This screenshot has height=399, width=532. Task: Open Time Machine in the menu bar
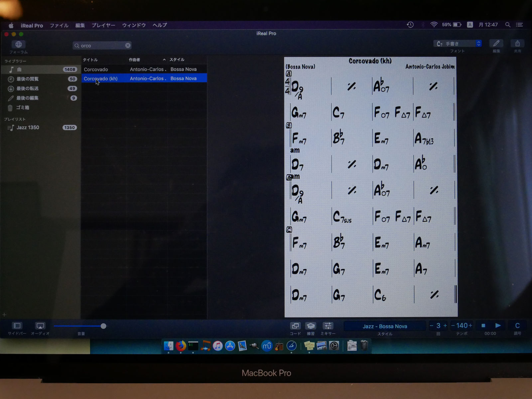coord(410,25)
